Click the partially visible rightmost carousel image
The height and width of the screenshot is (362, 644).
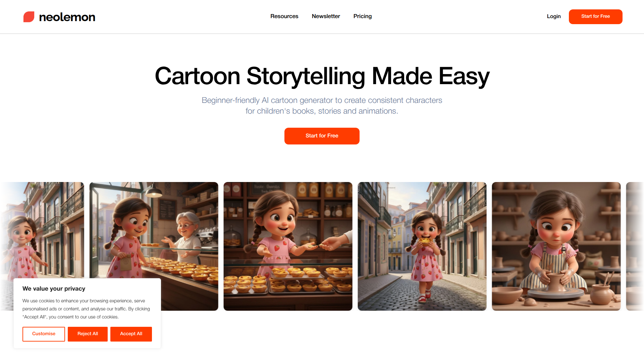(x=635, y=246)
